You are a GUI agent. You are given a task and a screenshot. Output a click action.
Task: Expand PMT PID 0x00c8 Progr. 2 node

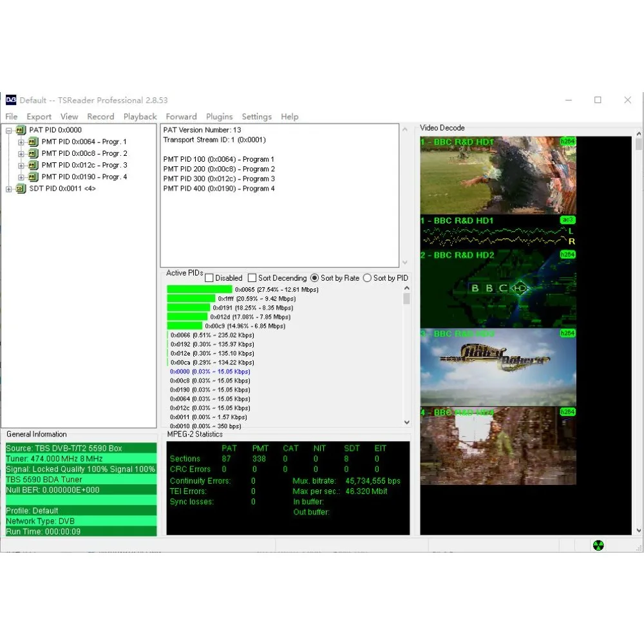click(x=21, y=154)
